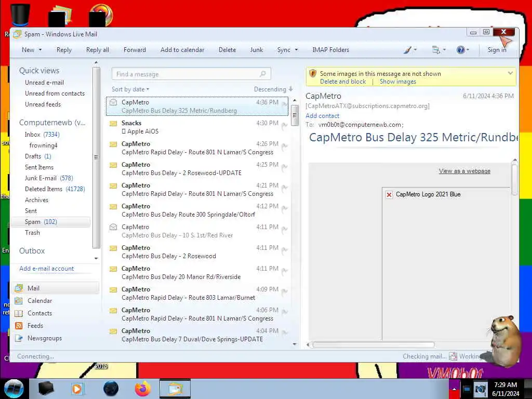The image size is (532, 399).
Task: Flag the Snacks Apple AiOS message
Action: click(284, 126)
